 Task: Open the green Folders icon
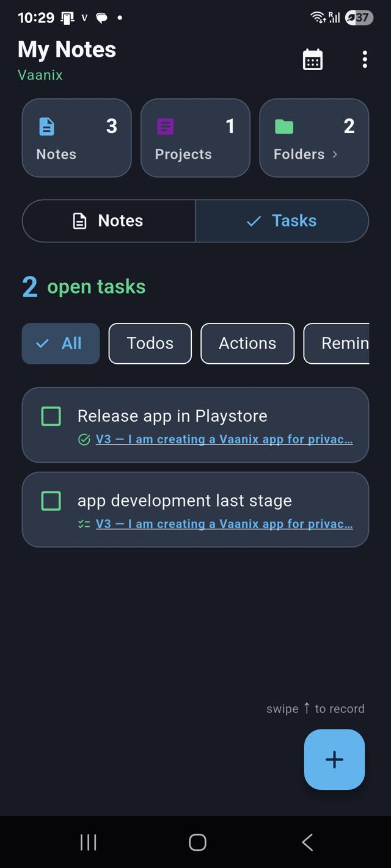283,126
